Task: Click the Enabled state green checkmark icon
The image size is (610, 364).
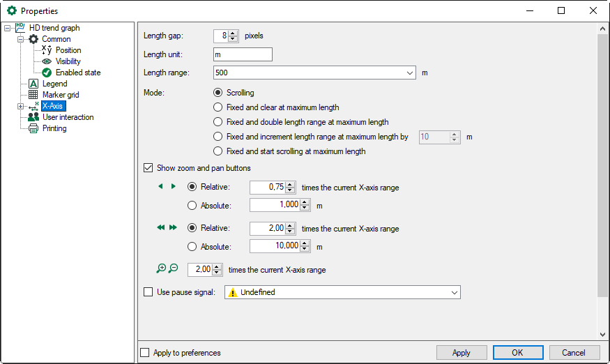Action: pyautogui.click(x=47, y=73)
